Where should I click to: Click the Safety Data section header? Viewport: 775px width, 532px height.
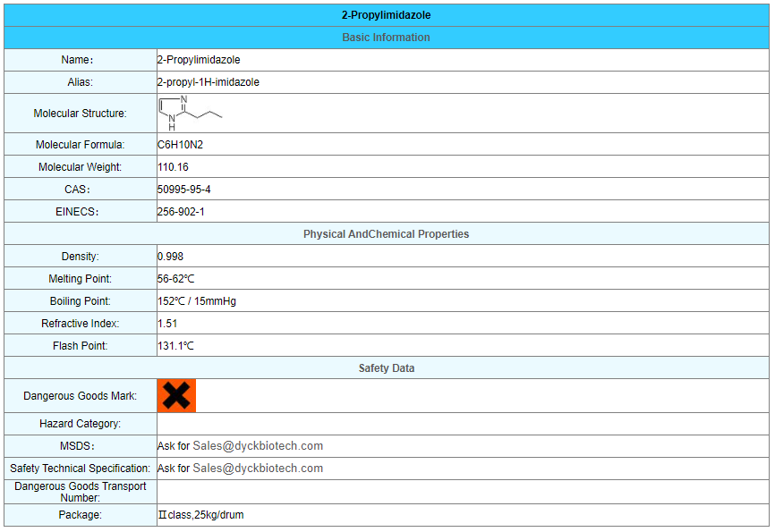(x=387, y=368)
